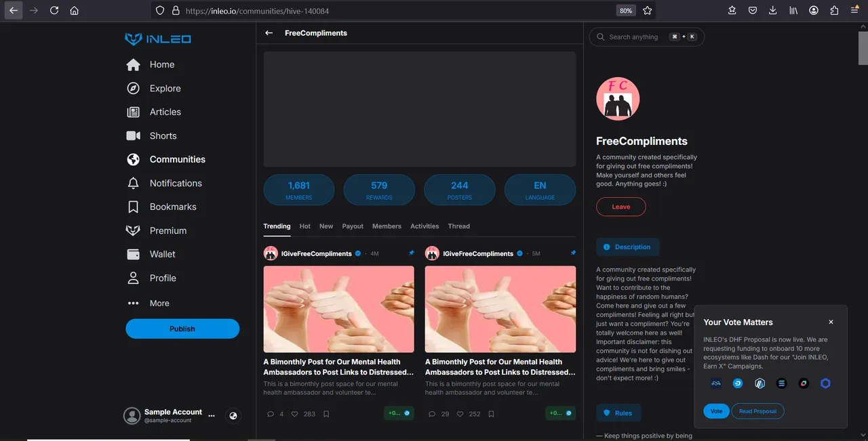Viewport: 868px width, 441px height.
Task: Open the browser downloads panel
Action: tap(773, 11)
